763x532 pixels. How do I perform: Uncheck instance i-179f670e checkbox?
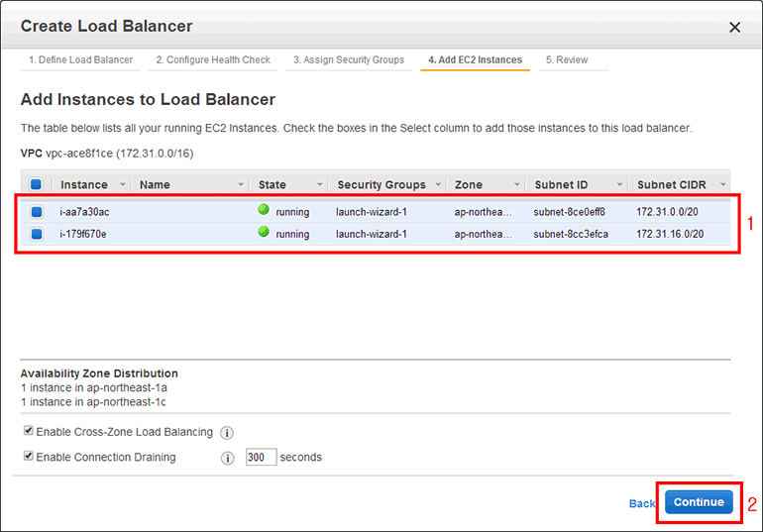pyautogui.click(x=36, y=234)
